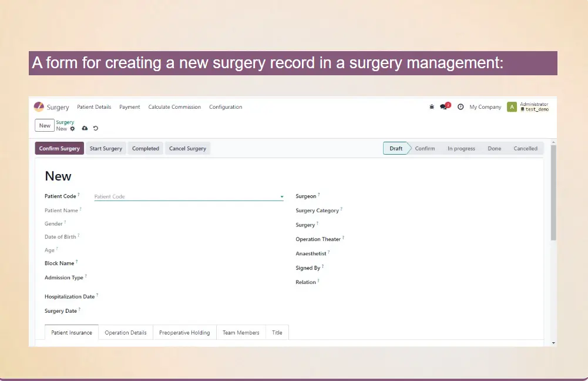Screen dimensions: 588x381
Task: Select the In progress status stage
Action: (461, 149)
